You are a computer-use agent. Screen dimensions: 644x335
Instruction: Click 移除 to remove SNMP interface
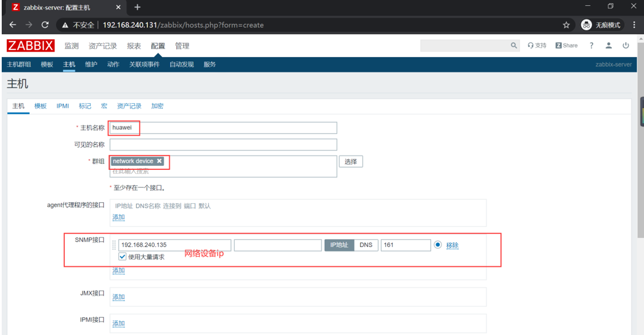point(452,245)
